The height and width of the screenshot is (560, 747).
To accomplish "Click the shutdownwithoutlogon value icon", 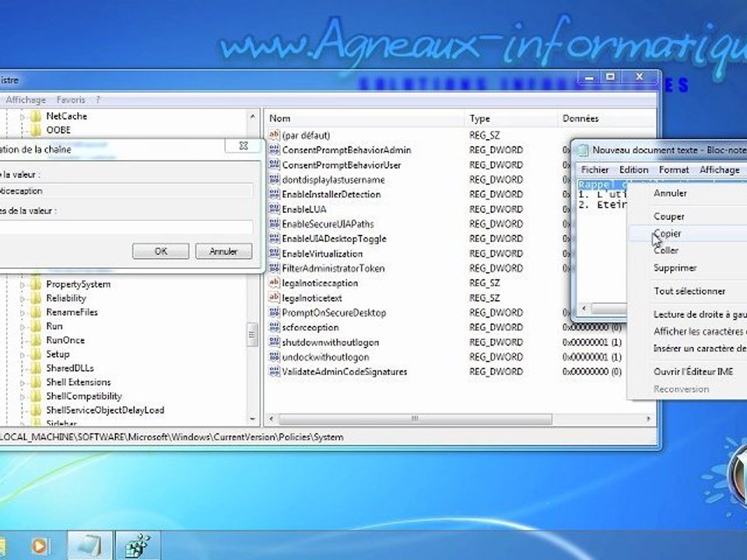I will (275, 341).
